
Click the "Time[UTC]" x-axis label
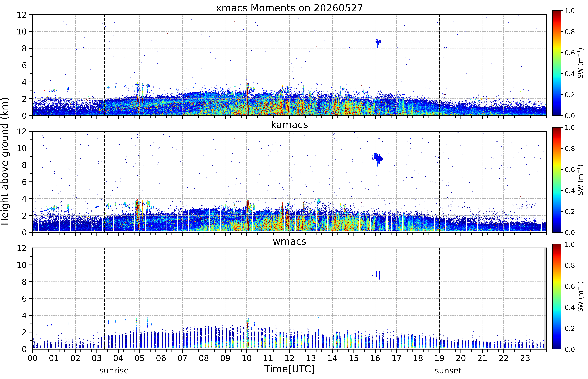289,369
